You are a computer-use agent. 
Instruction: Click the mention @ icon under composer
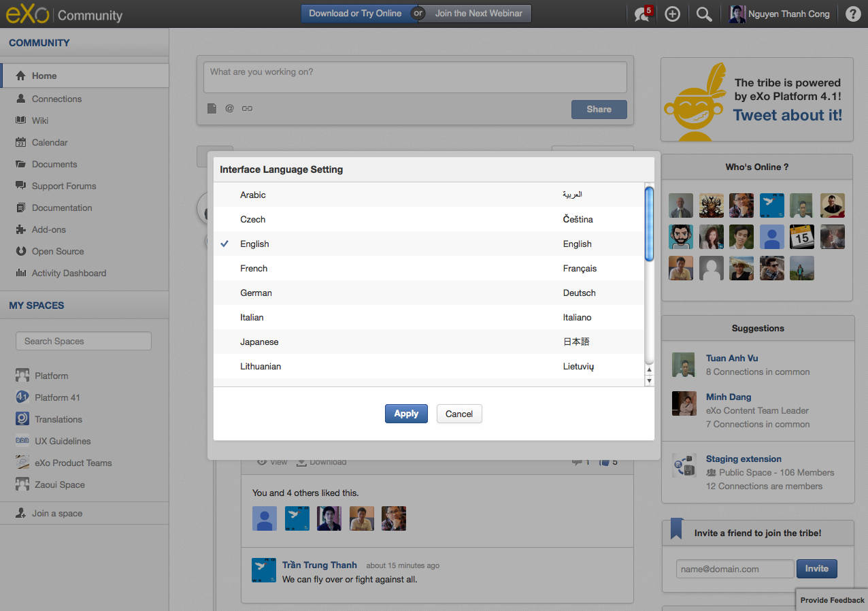(229, 108)
